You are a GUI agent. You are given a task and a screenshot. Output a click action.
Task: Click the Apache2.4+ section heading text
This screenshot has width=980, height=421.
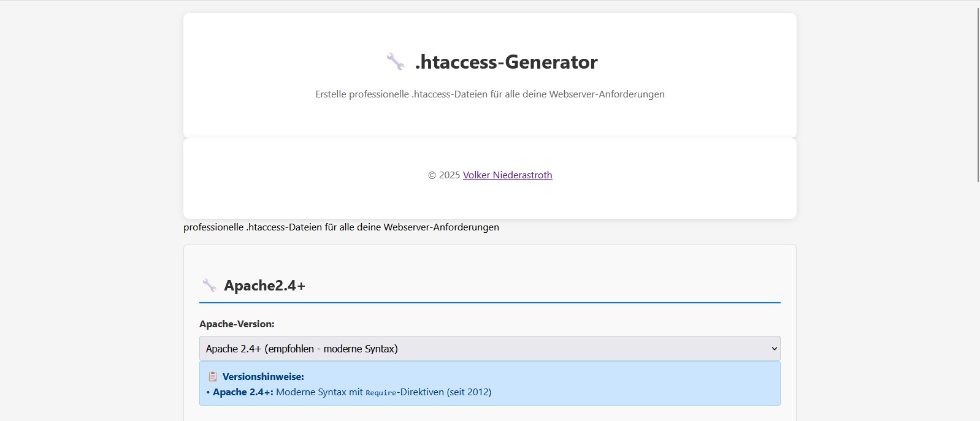pyautogui.click(x=264, y=286)
